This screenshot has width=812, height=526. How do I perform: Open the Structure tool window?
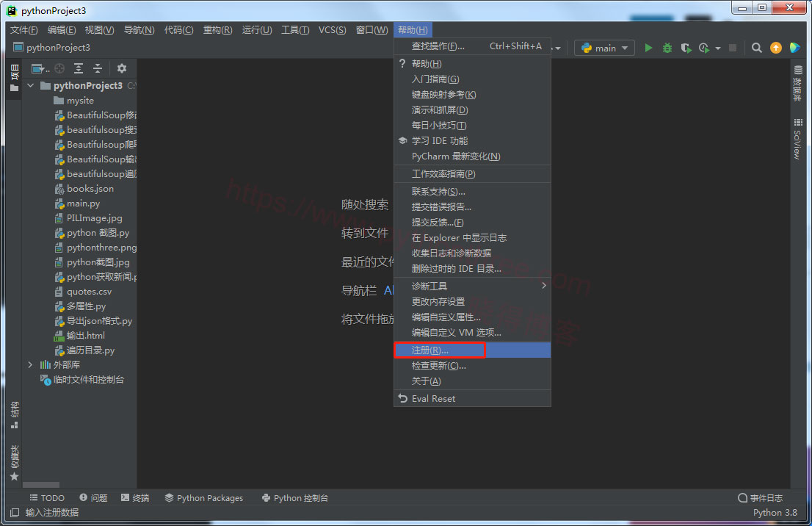click(x=15, y=414)
